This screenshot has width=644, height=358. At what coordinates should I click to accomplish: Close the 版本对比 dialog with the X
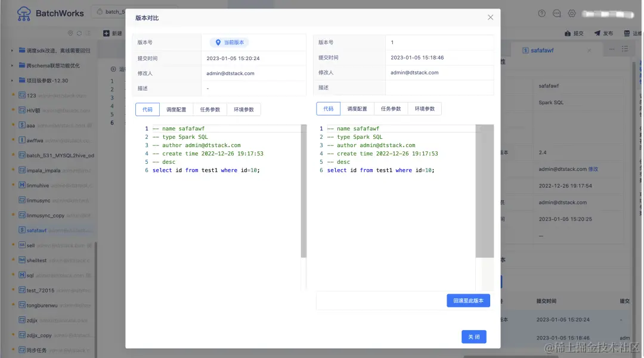point(490,17)
